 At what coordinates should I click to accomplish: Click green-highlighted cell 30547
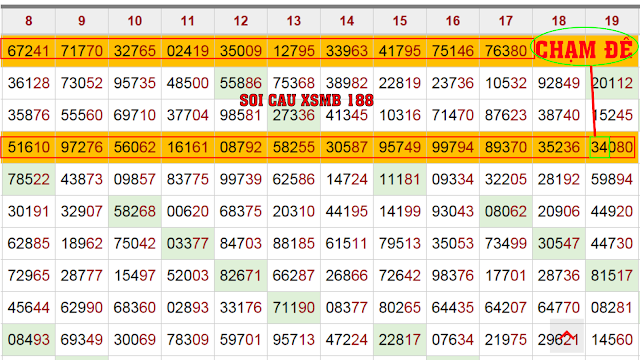point(559,243)
